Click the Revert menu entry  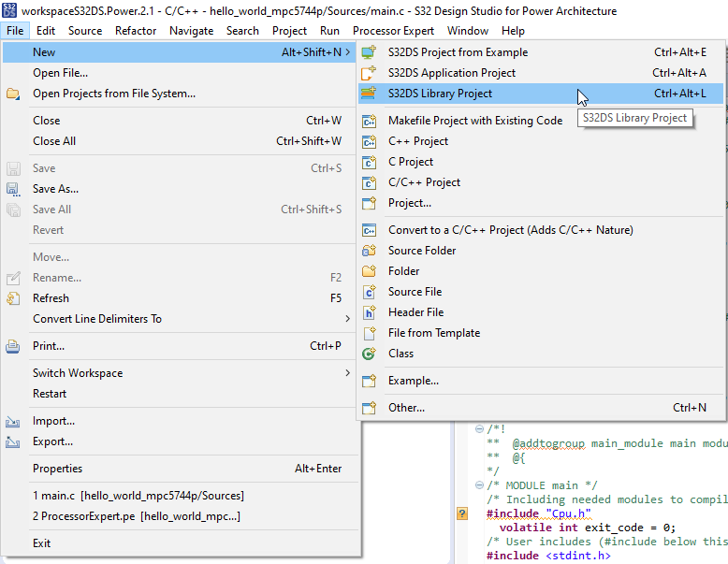181,230
